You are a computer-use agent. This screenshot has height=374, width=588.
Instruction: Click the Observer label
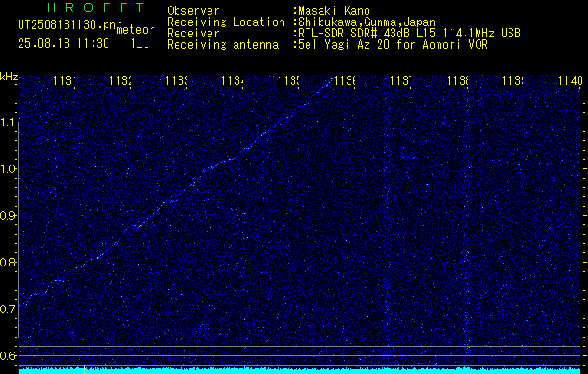pos(194,11)
